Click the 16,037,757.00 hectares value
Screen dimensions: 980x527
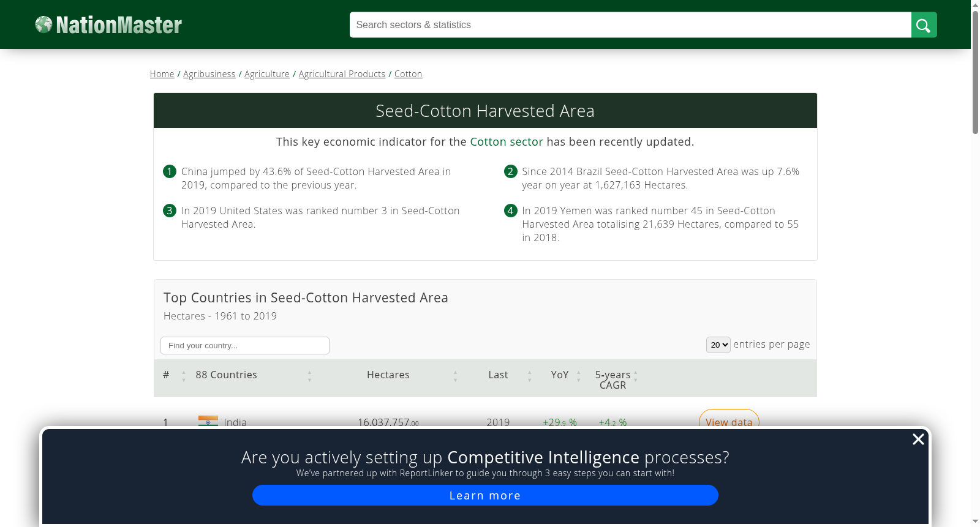388,422
